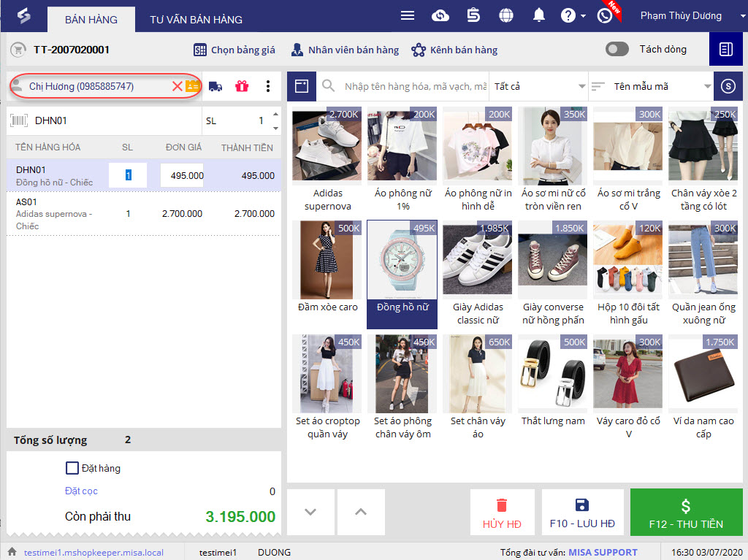
Task: Open the notification bell
Action: [539, 15]
